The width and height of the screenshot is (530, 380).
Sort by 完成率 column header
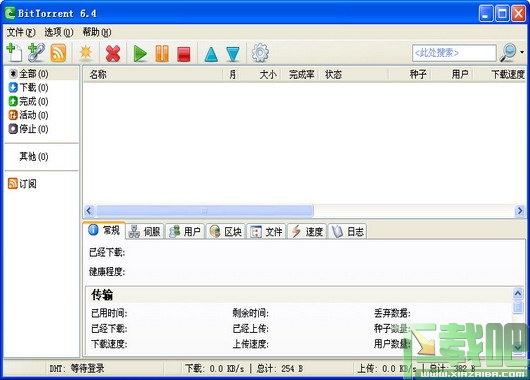coord(300,74)
